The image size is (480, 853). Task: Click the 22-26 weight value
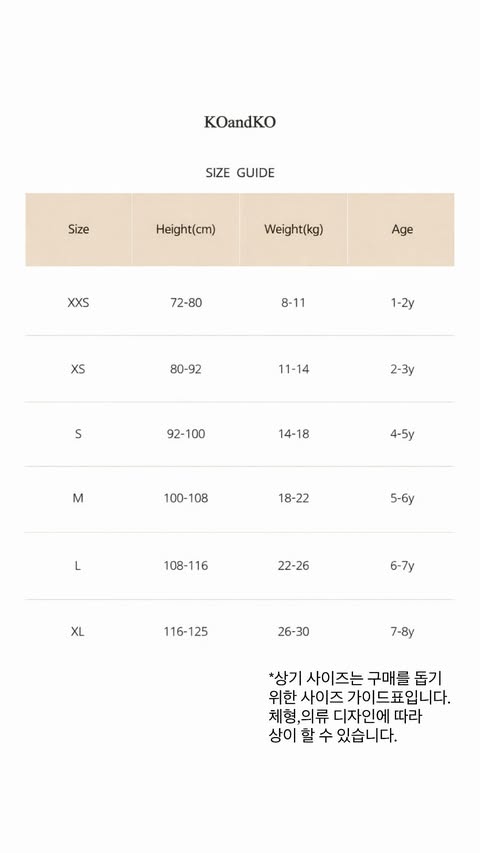(x=293, y=566)
